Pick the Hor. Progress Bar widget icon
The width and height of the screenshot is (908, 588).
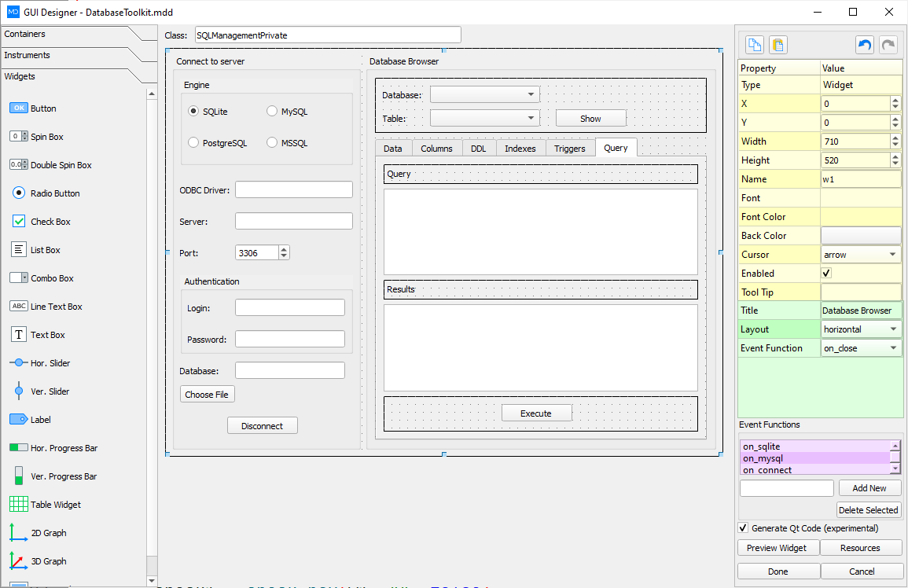click(x=19, y=448)
